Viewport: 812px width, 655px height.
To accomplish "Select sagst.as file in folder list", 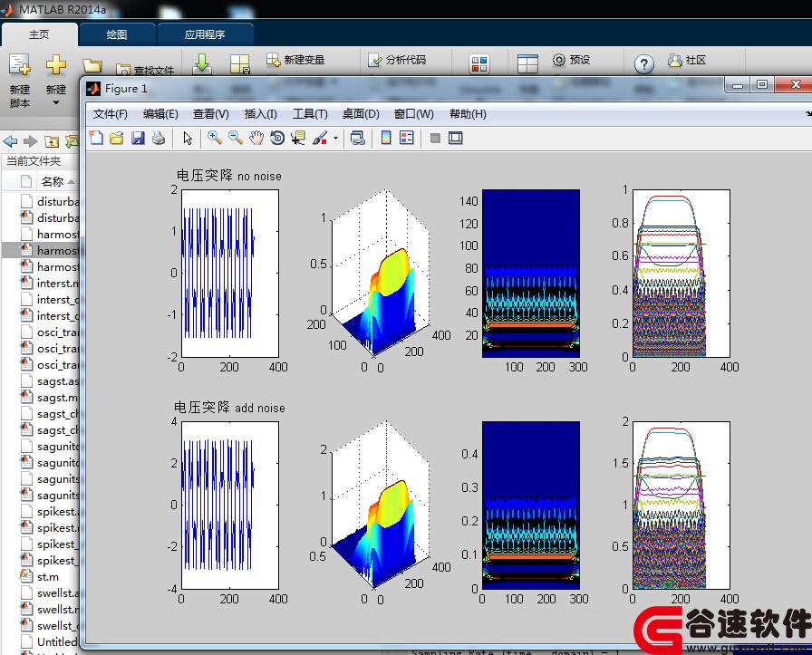I will click(49, 381).
